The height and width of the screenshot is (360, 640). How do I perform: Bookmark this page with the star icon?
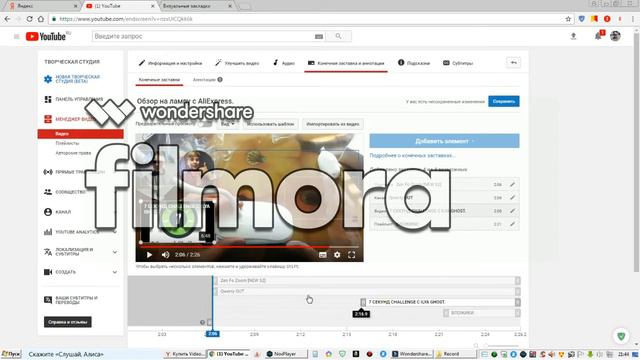click(568, 19)
